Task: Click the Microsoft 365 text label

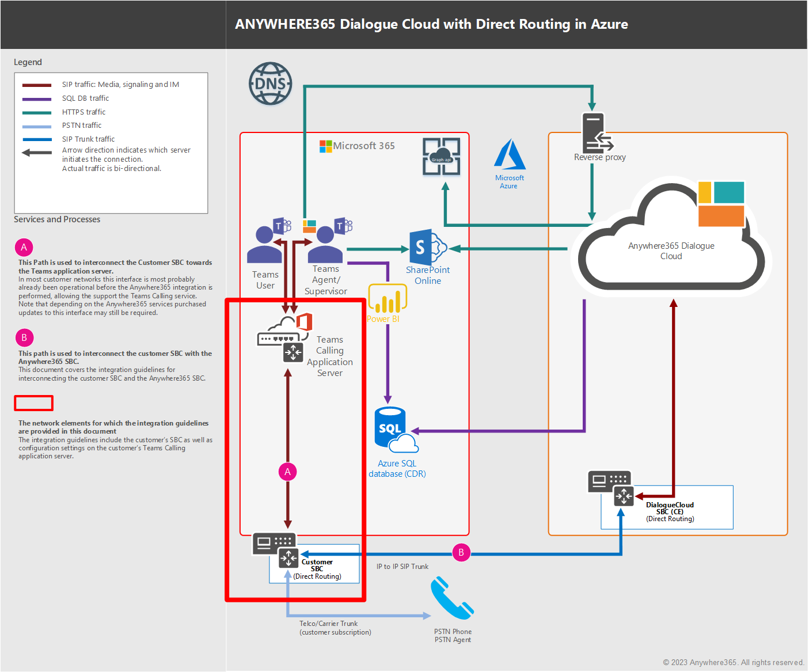Action: pos(364,146)
